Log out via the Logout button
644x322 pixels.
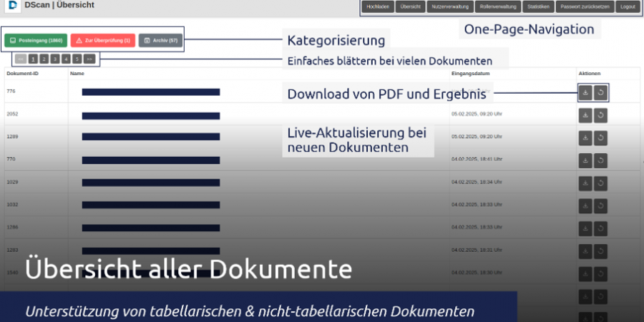[x=628, y=7]
